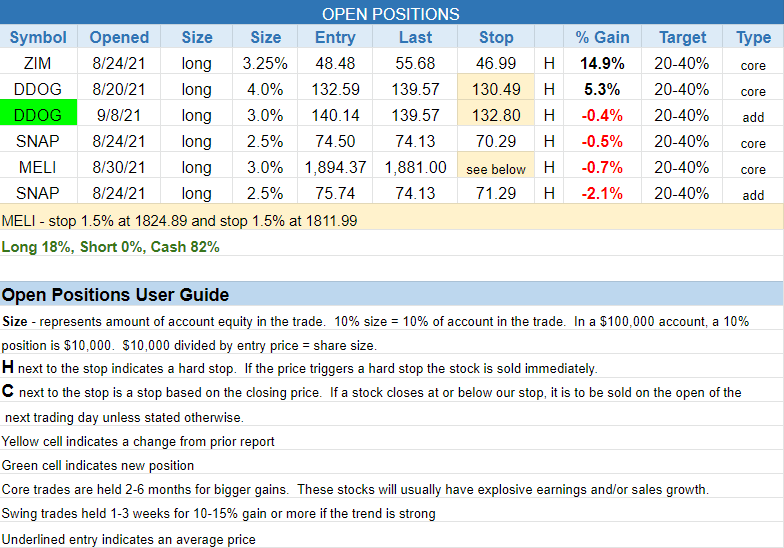Click the Open Positions User Guide heading

coord(116,294)
